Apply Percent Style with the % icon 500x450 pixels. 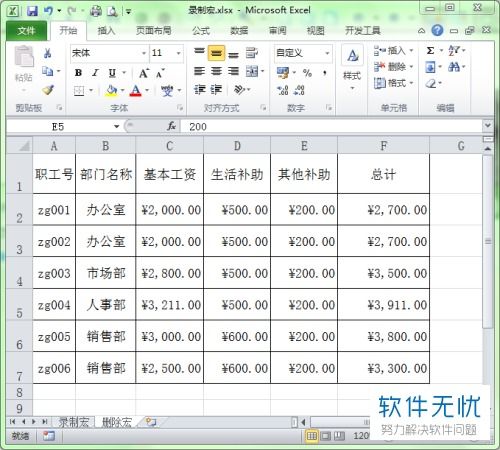tap(307, 73)
